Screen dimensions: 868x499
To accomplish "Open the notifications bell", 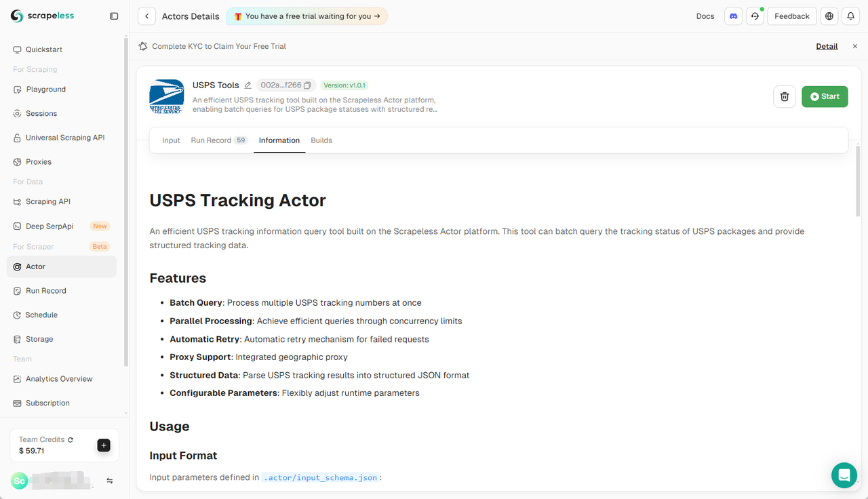I will pyautogui.click(x=851, y=16).
